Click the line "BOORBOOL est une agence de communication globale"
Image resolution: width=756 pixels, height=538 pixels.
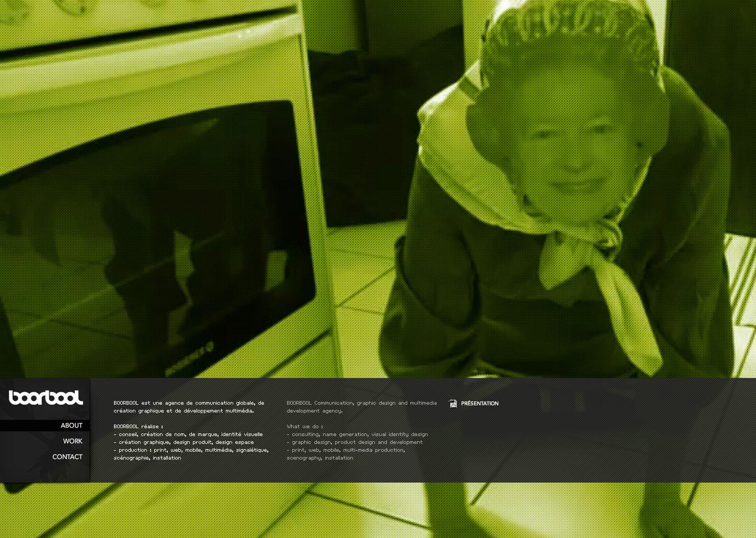point(189,403)
